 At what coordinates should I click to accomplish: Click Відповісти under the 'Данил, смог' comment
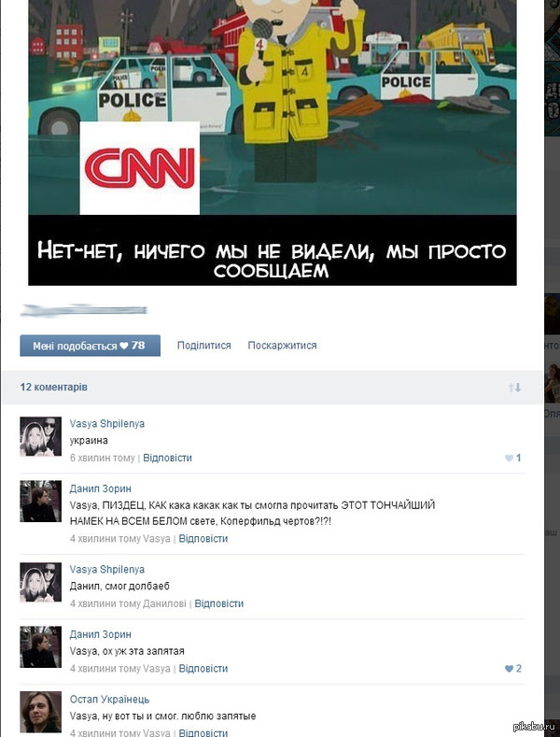point(219,603)
